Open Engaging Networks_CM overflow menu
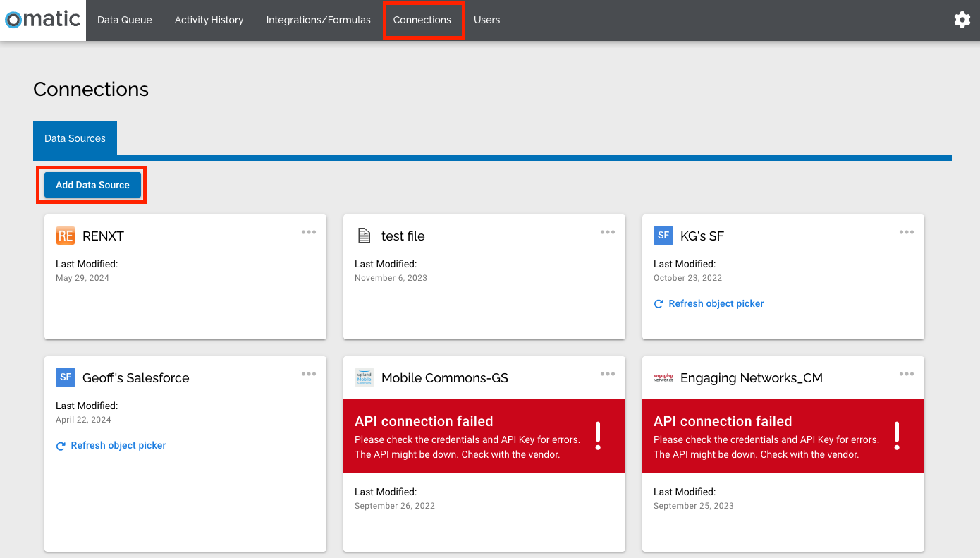980x558 pixels. (x=906, y=374)
